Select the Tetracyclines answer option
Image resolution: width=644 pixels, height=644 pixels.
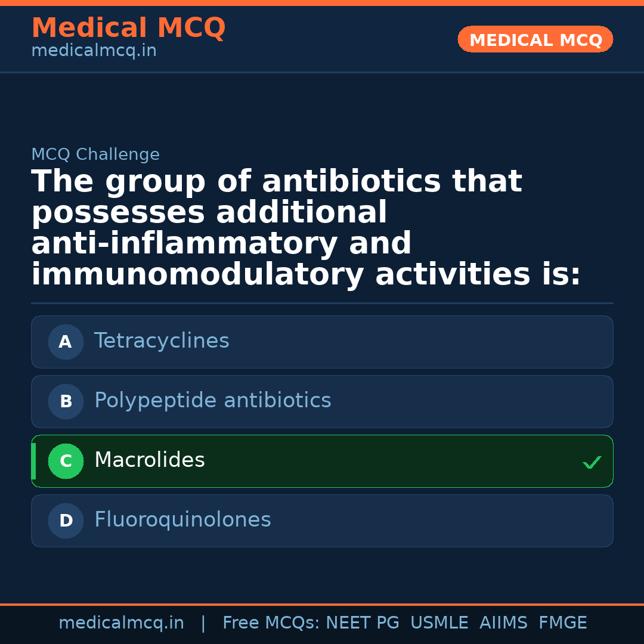coord(162,341)
